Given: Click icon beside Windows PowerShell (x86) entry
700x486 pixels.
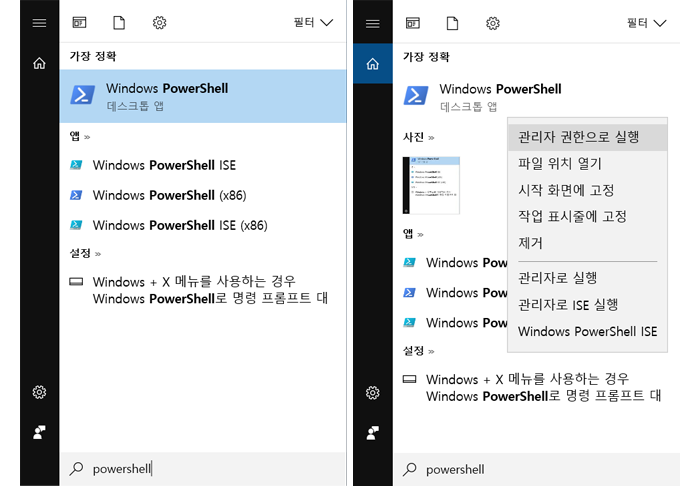Looking at the screenshot, I should pos(76,195).
